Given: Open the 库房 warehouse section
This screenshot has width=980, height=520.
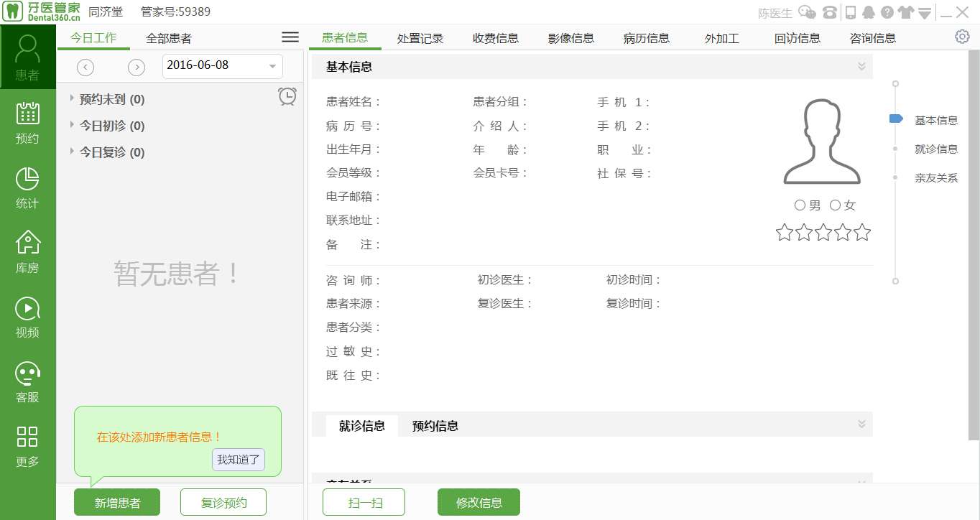Looking at the screenshot, I should coord(27,253).
